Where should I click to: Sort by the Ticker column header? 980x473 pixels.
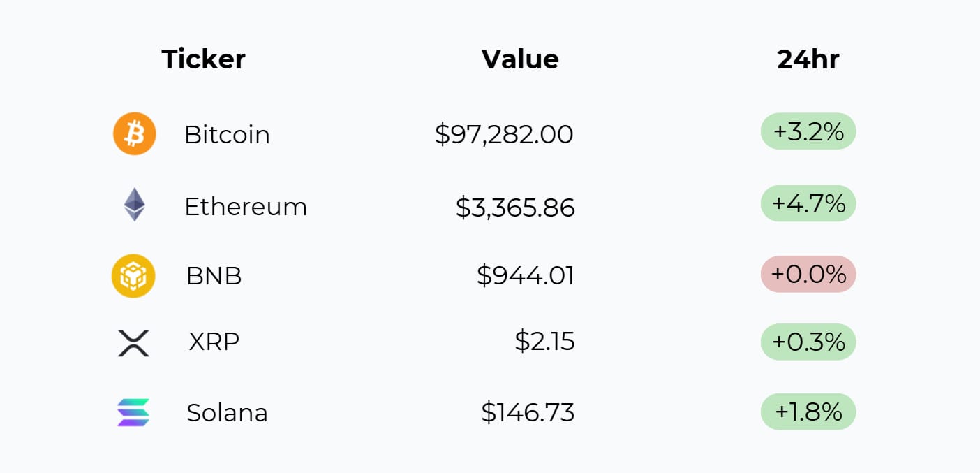pos(203,59)
